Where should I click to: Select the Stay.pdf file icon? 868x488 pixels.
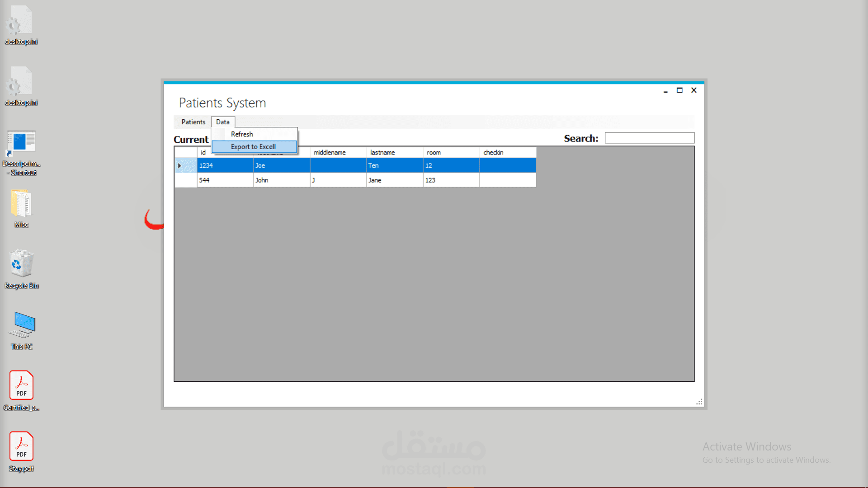(21, 446)
